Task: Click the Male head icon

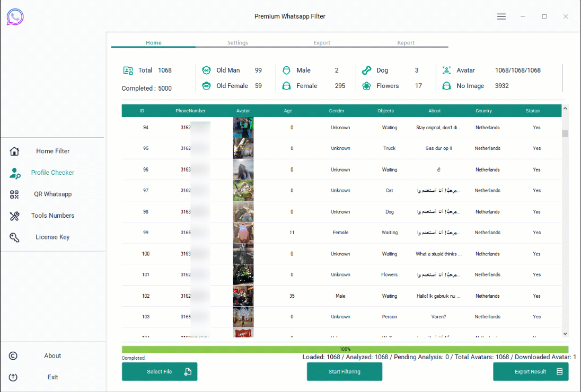Action: pos(286,70)
